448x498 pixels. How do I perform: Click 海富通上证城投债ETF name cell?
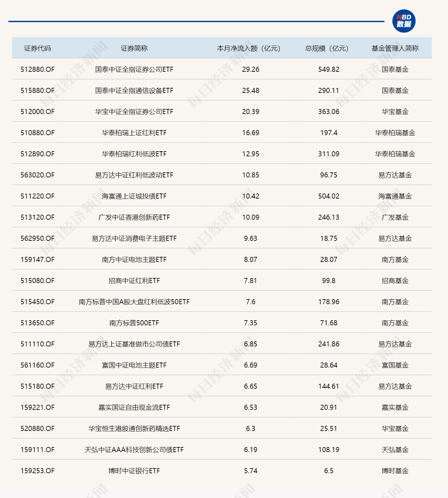134,196
